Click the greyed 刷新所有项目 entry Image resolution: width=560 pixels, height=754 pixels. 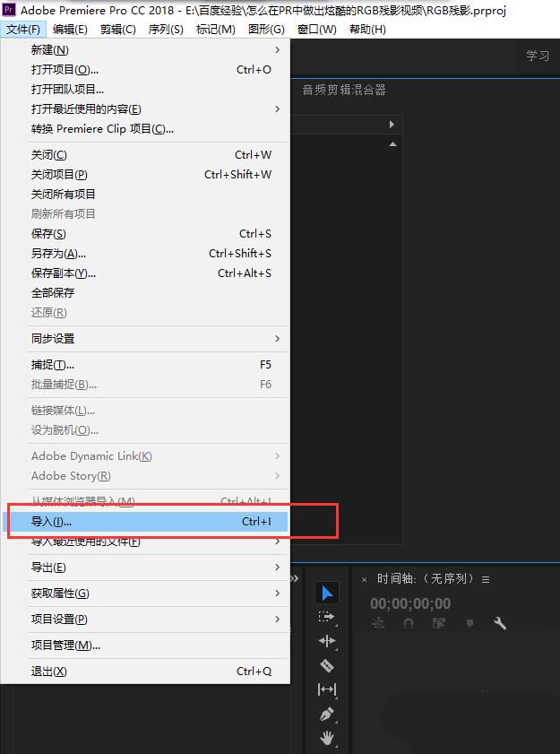[144, 214]
